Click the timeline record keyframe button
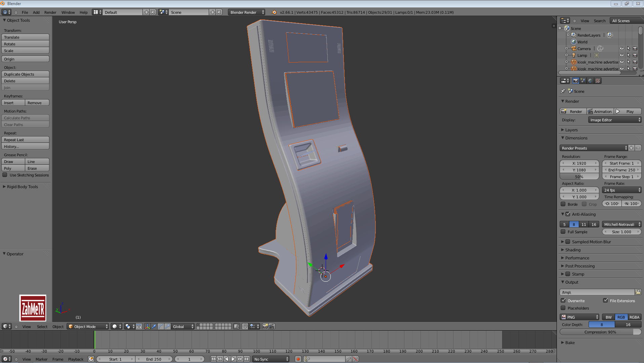Screen dimensions: 644x363 click(298, 359)
